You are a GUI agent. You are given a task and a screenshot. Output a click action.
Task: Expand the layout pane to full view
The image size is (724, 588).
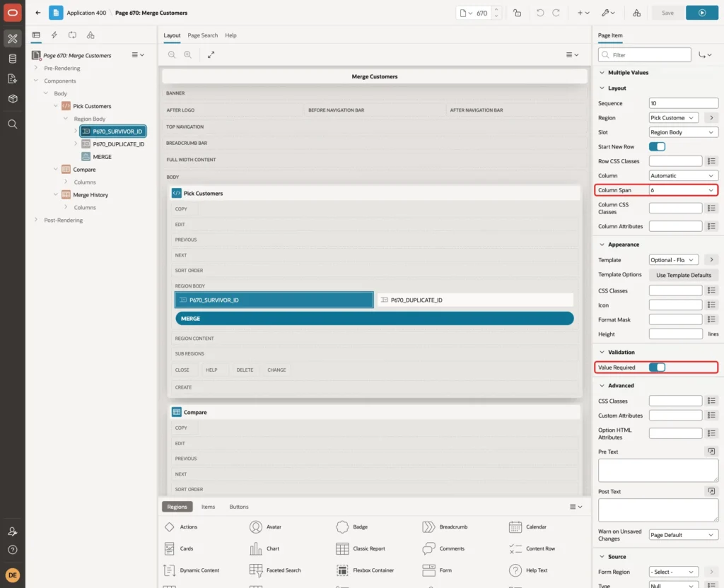click(211, 55)
